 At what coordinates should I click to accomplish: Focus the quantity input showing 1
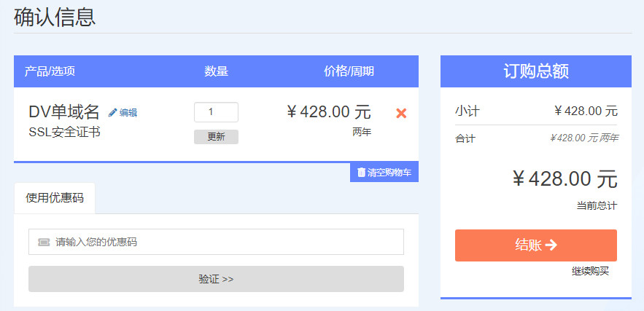click(x=216, y=112)
